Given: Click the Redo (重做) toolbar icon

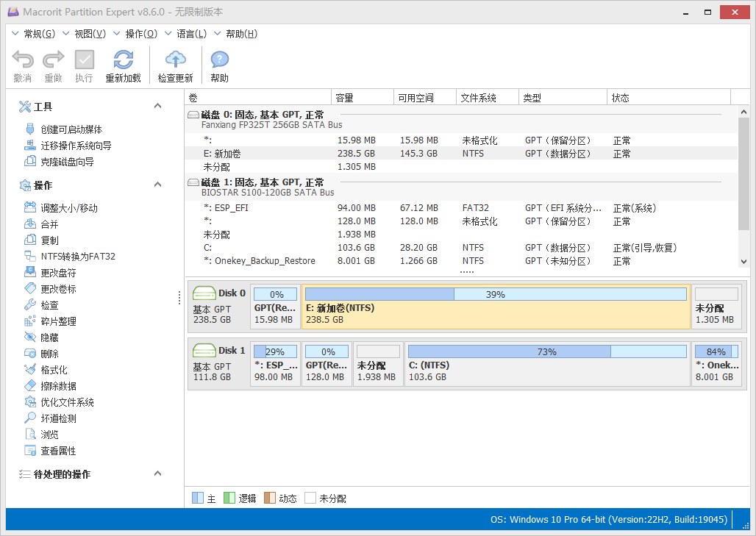Looking at the screenshot, I should tap(54, 60).
